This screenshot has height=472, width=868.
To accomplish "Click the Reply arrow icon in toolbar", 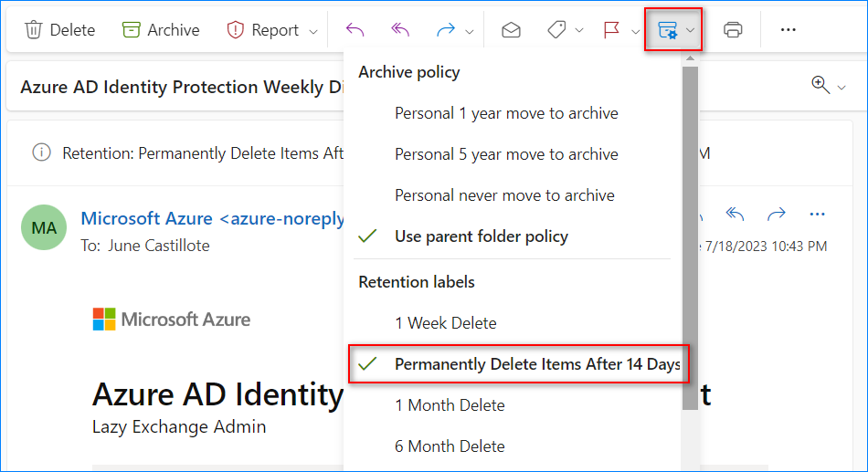I will point(355,30).
